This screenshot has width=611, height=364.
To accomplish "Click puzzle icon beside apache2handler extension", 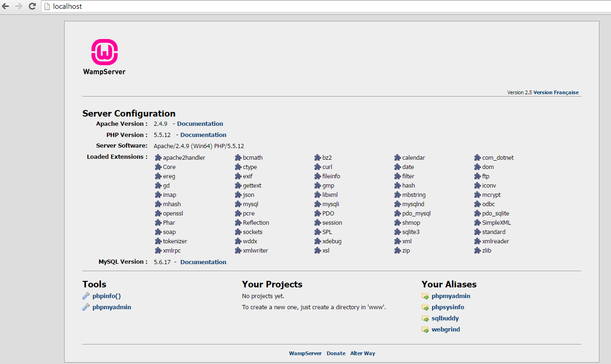I will [158, 158].
